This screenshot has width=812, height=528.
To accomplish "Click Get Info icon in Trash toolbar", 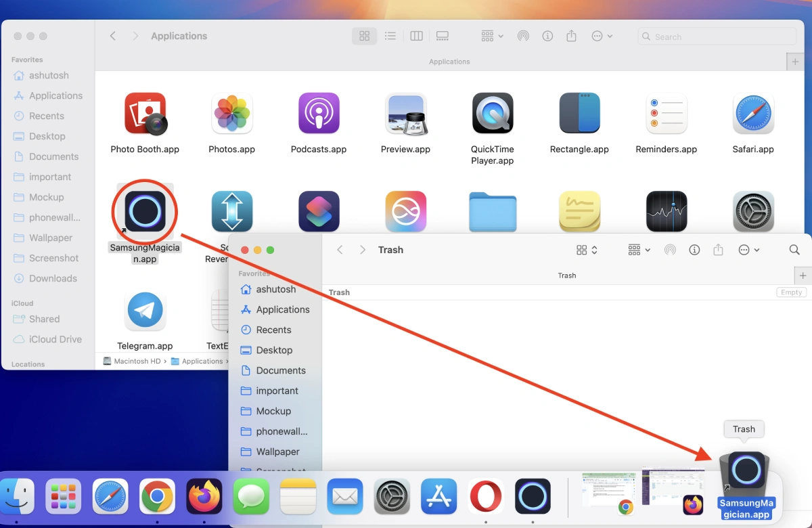I will pos(694,250).
